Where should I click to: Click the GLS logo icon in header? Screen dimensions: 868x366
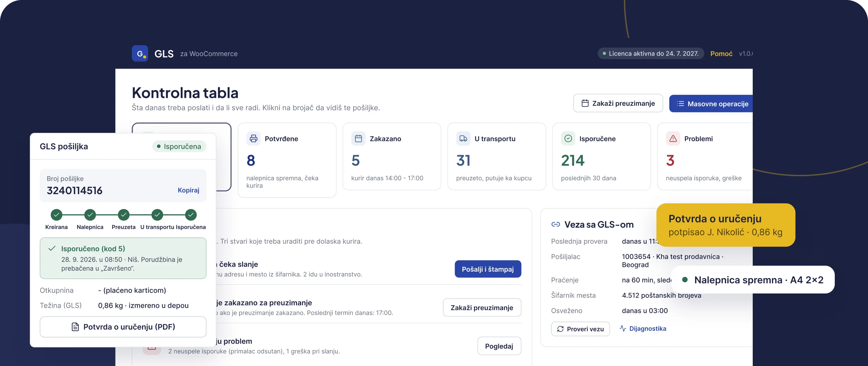140,54
